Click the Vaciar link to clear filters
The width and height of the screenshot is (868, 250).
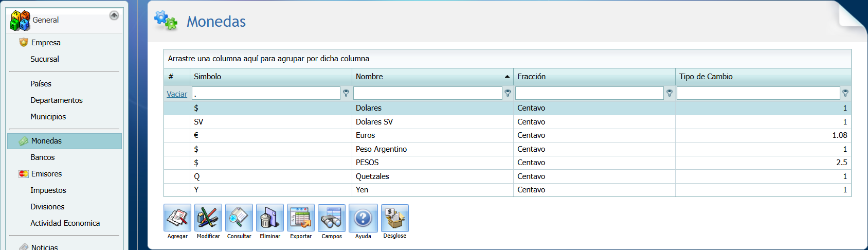point(177,94)
